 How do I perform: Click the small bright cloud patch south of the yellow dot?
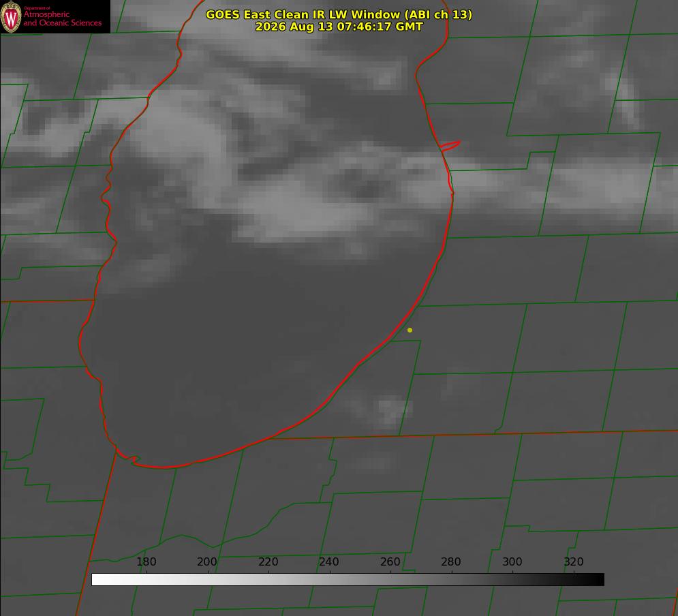[x=391, y=410]
